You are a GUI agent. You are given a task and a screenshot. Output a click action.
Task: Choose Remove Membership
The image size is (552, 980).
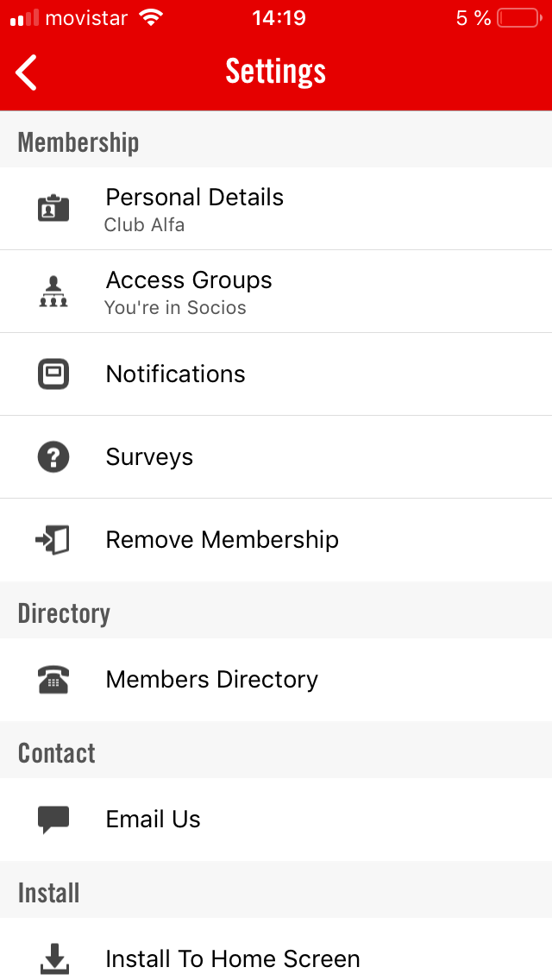pyautogui.click(x=223, y=540)
